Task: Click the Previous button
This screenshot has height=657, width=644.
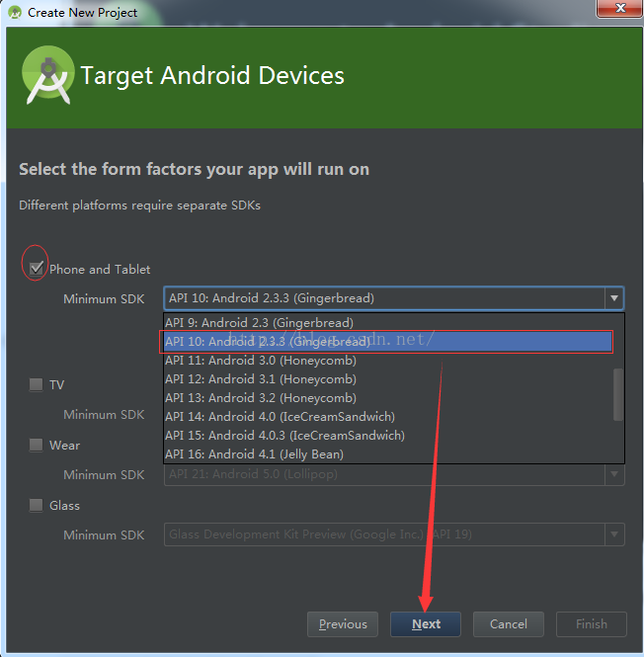Action: click(x=343, y=624)
